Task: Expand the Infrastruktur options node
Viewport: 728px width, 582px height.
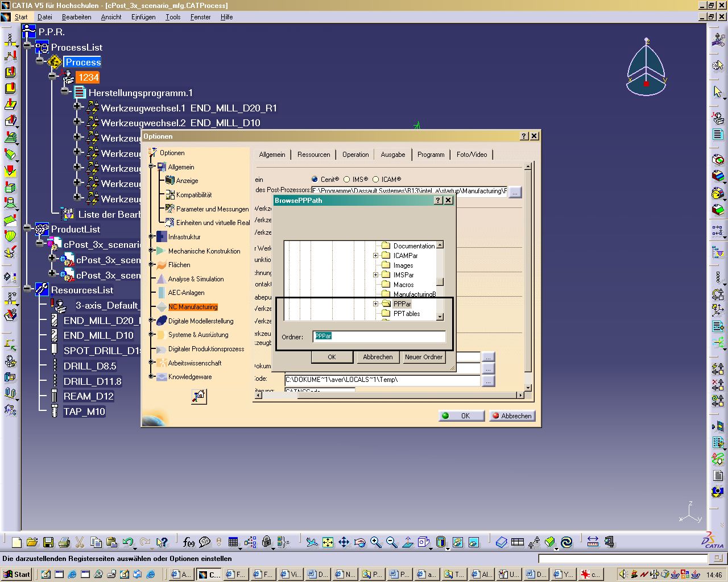Action: tap(152, 236)
